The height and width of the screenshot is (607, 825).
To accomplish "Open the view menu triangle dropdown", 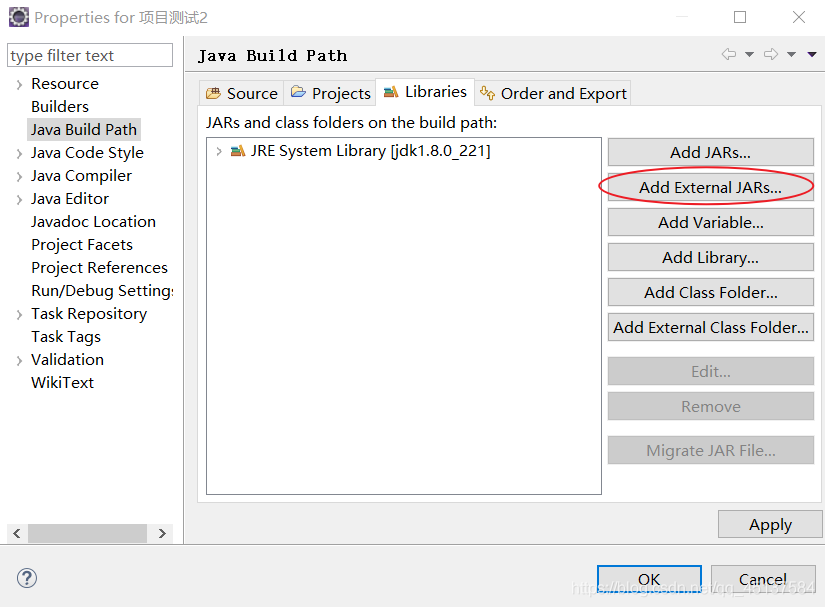I will [812, 54].
